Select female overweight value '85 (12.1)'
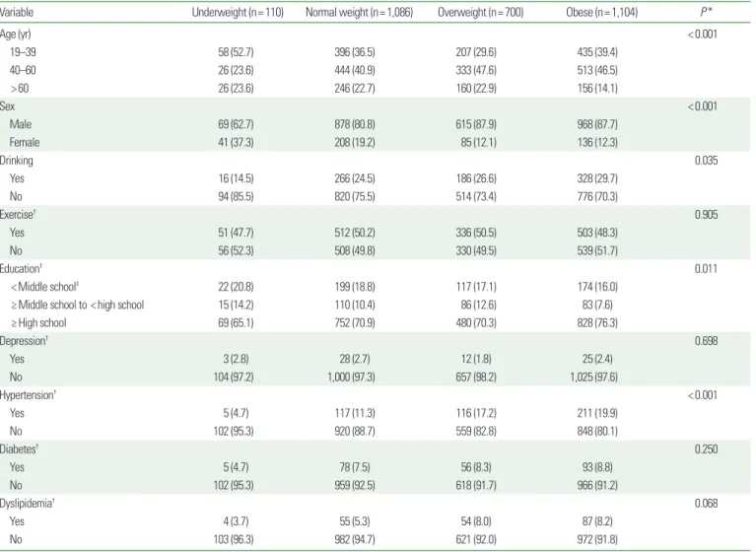Image resolution: width=756 pixels, height=552 pixels. [478, 142]
